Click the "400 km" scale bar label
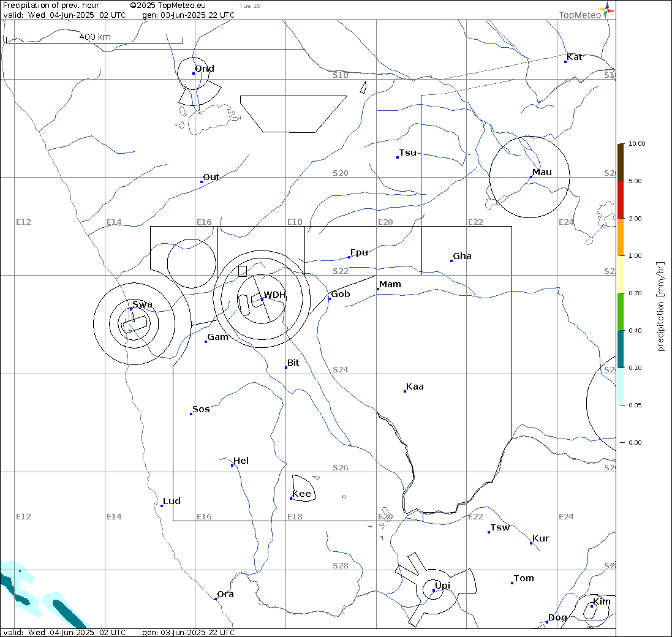Image resolution: width=672 pixels, height=637 pixels. tap(95, 37)
